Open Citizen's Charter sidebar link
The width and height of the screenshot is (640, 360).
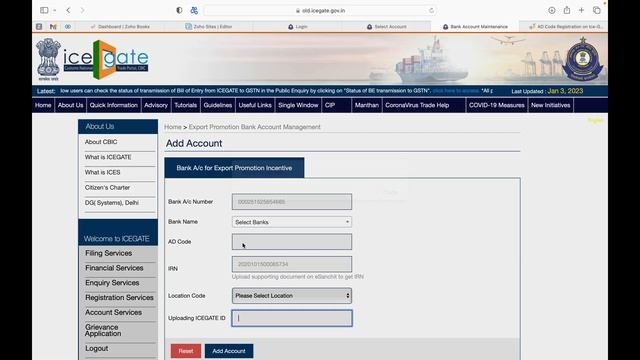107,188
